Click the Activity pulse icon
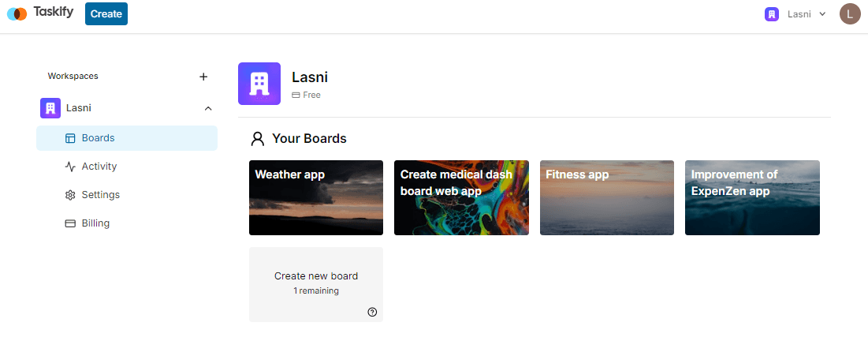The image size is (868, 341). 70,167
